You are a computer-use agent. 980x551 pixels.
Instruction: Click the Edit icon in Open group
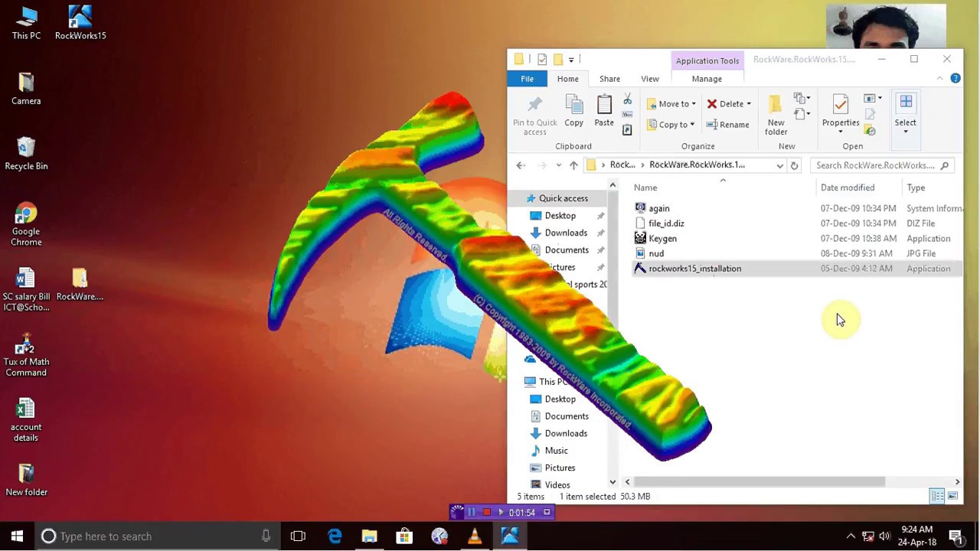870,115
